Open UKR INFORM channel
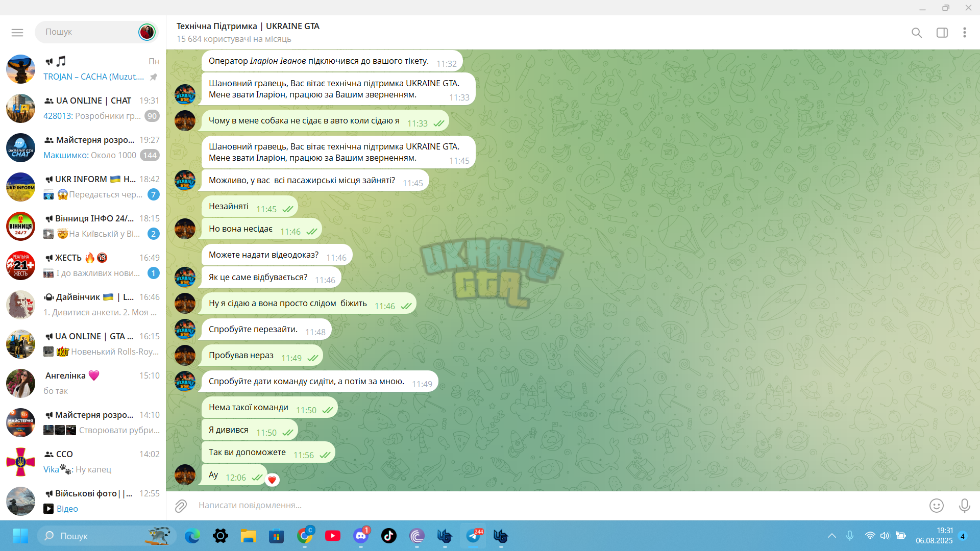 click(83, 187)
